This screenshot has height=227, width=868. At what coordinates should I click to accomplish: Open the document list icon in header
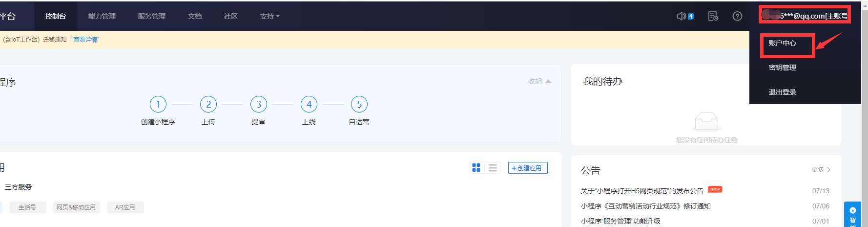713,16
